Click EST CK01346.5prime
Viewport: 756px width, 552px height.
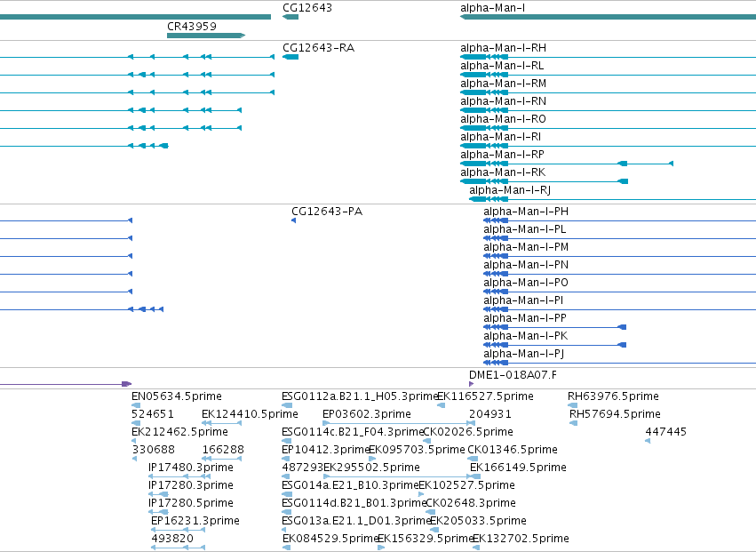tap(513, 450)
